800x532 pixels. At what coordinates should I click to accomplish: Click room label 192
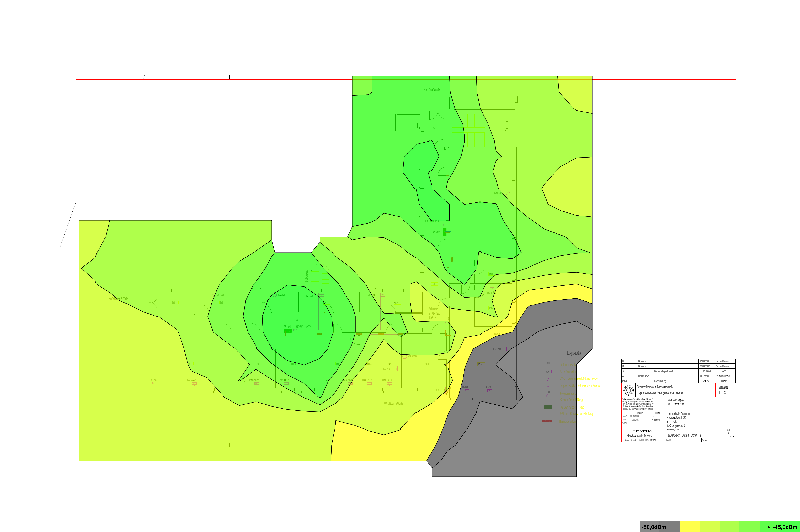[296, 320]
